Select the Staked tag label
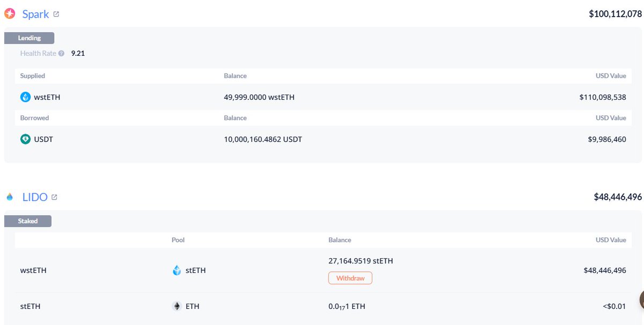The width and height of the screenshot is (644, 325). (28, 221)
